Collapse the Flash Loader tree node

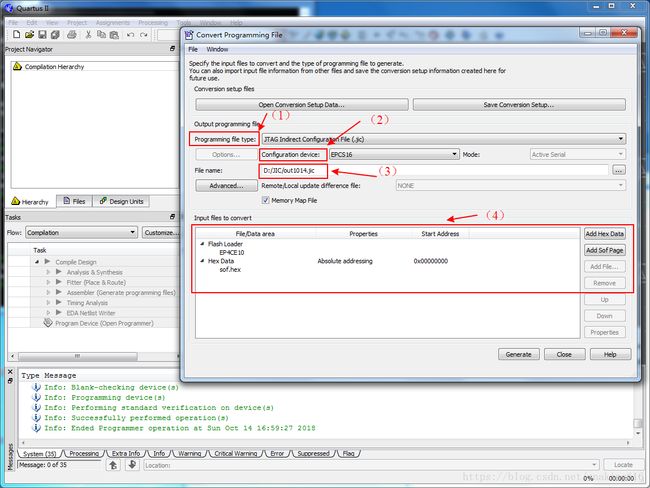coord(202,244)
